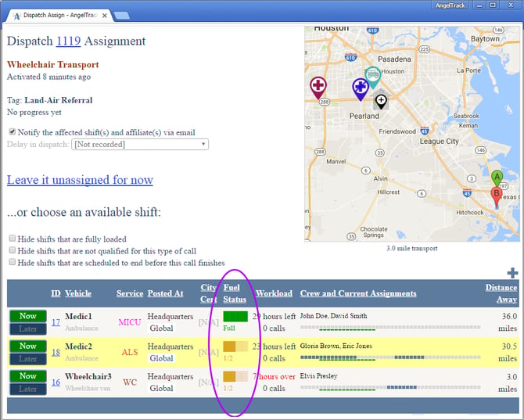Click crew names John Doe, David Smith
This screenshot has height=420, width=524.
pos(333,316)
